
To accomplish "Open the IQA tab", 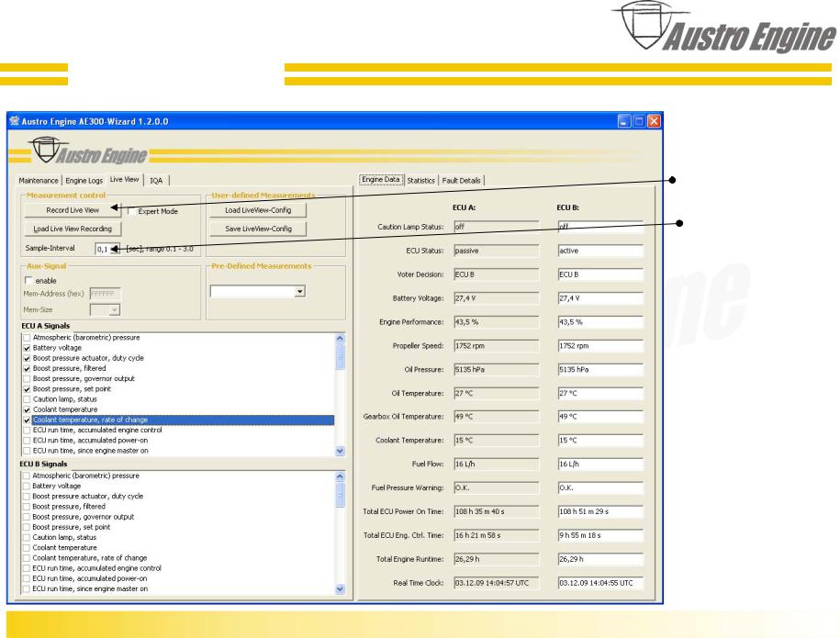I will (156, 181).
